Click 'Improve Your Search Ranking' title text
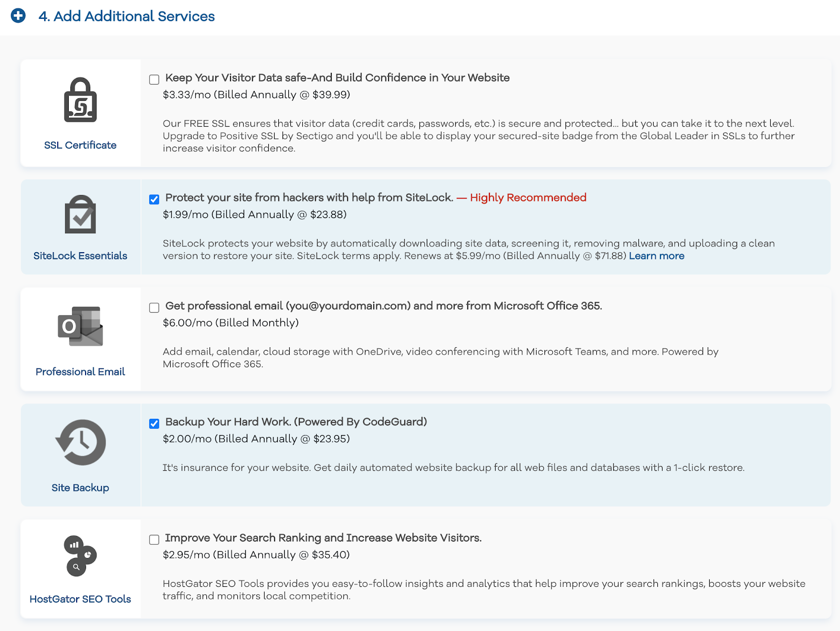Screen dimensions: 840x631 tap(323, 538)
